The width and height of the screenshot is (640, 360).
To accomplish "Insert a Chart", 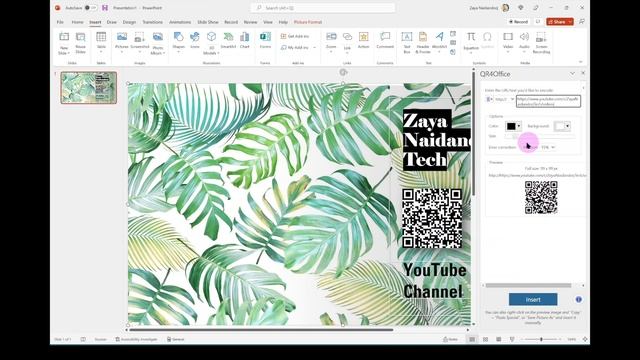I will click(x=244, y=41).
